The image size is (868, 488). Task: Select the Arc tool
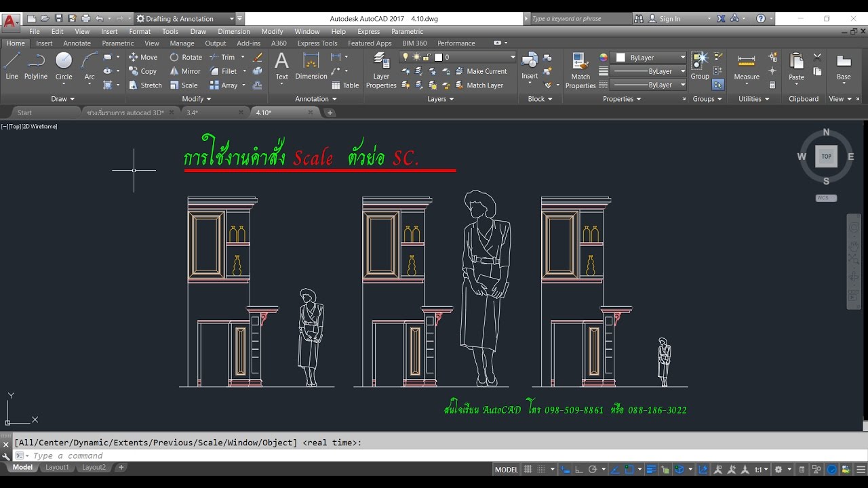90,66
